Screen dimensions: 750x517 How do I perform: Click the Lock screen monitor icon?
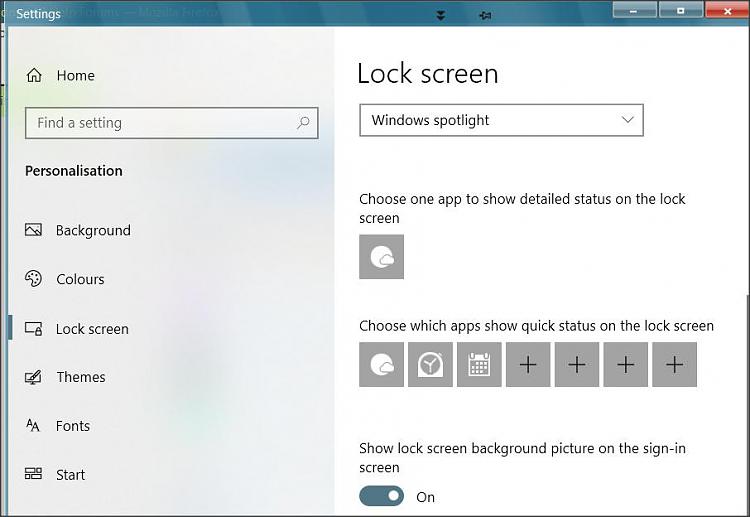[x=33, y=329]
